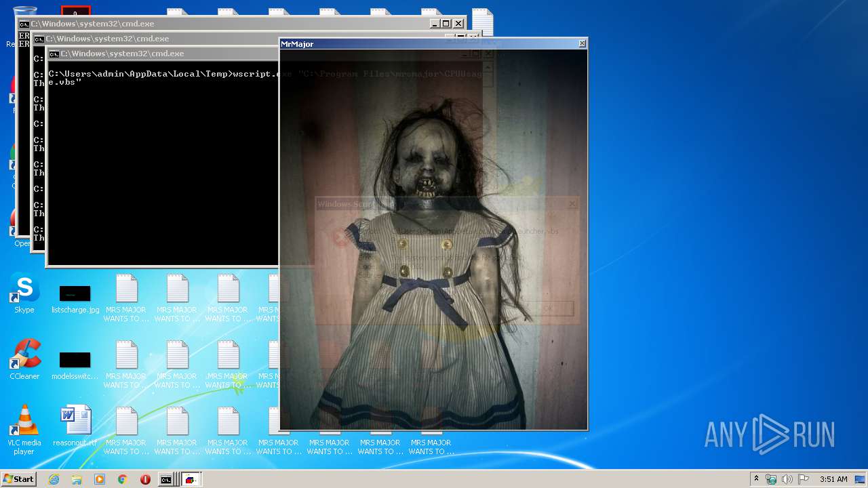Close the MrMajor window
The image size is (868, 488).
(x=582, y=43)
